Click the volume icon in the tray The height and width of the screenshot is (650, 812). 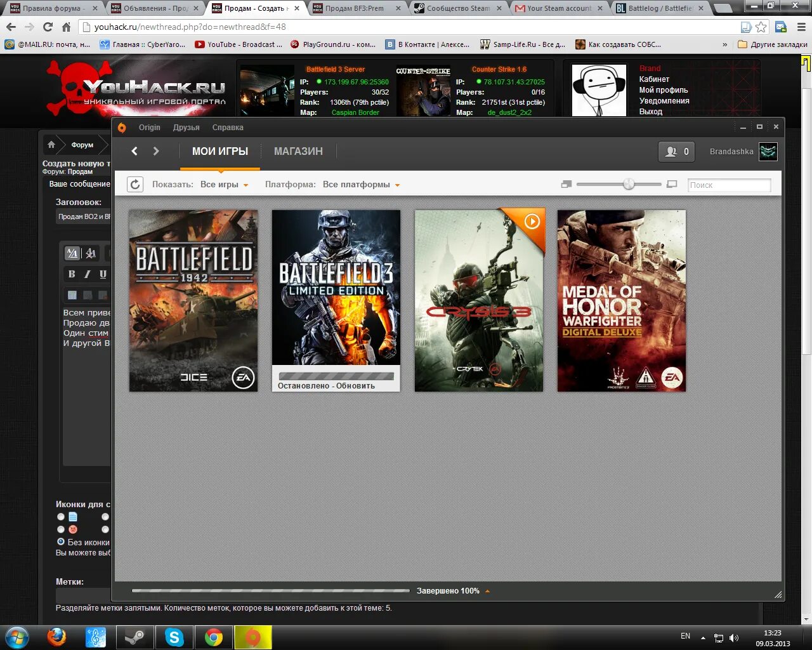point(734,637)
